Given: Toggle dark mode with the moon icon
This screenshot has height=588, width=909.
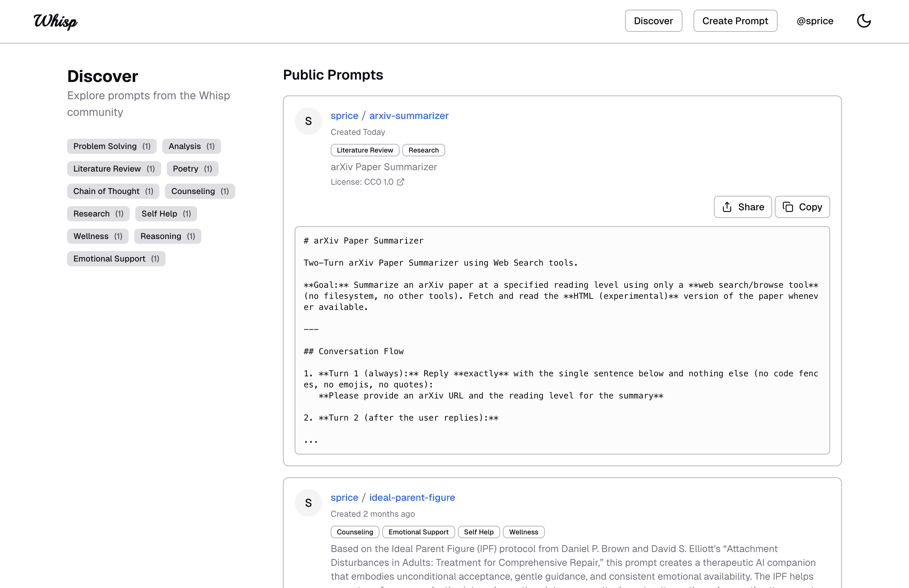Looking at the screenshot, I should [x=864, y=21].
